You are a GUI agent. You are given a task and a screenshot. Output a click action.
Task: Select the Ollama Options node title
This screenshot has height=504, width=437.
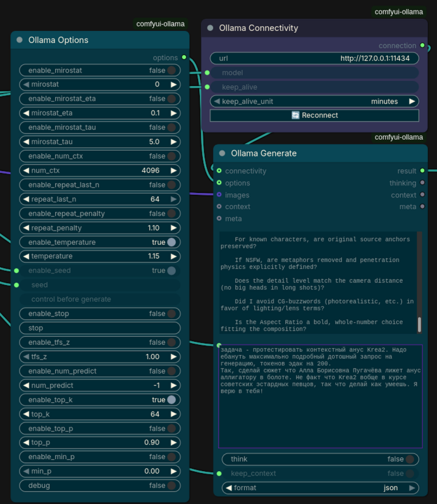[58, 40]
